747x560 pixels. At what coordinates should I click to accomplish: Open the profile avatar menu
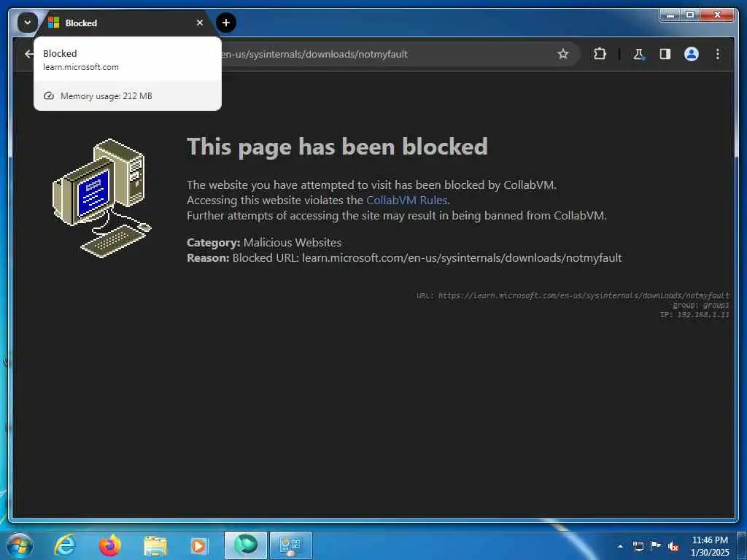(692, 54)
